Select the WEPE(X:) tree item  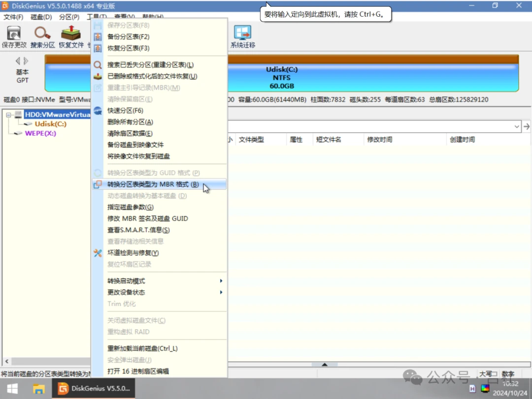coord(40,133)
